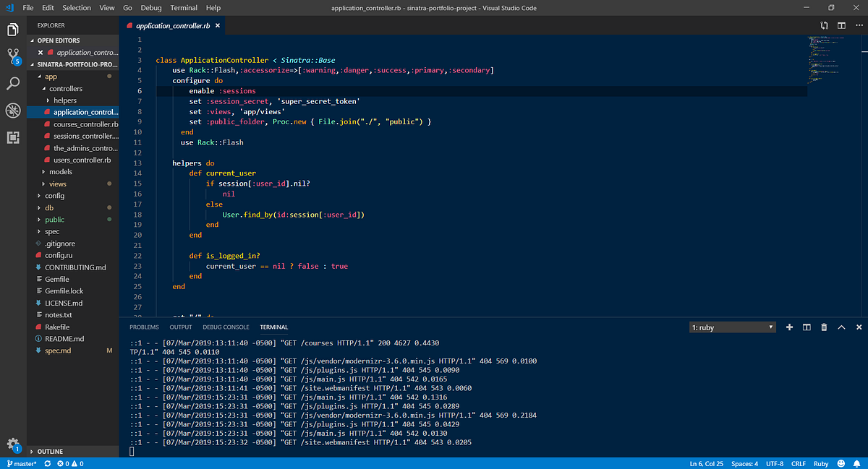868x469 pixels.
Task: Open the Extensions view
Action: [x=12, y=137]
